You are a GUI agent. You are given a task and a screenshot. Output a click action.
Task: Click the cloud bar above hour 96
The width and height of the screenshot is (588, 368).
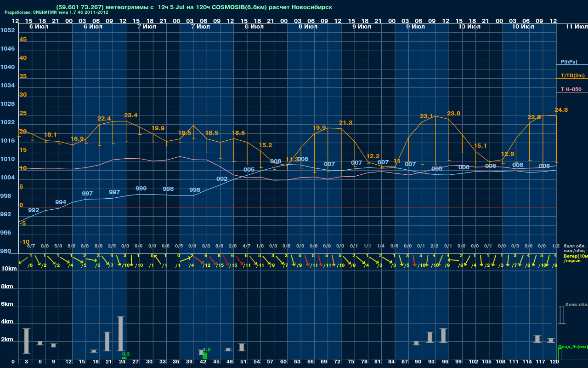point(443,335)
